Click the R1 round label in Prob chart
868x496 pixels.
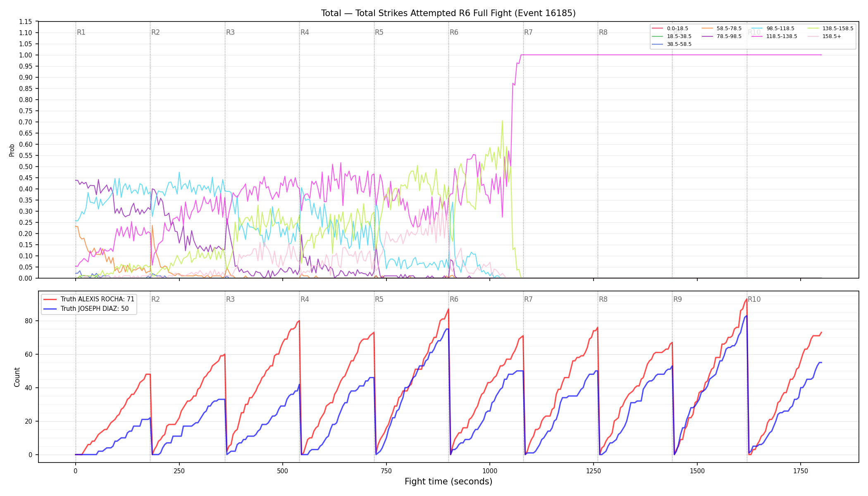coord(81,32)
